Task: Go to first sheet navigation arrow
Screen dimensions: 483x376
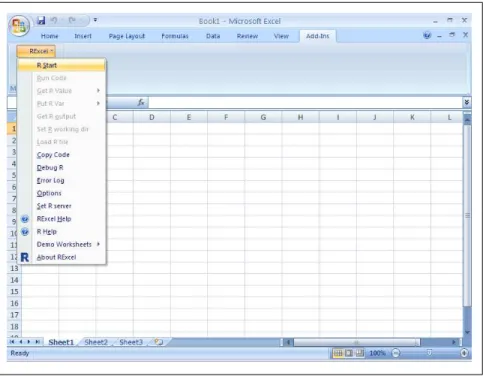Action: [12, 342]
